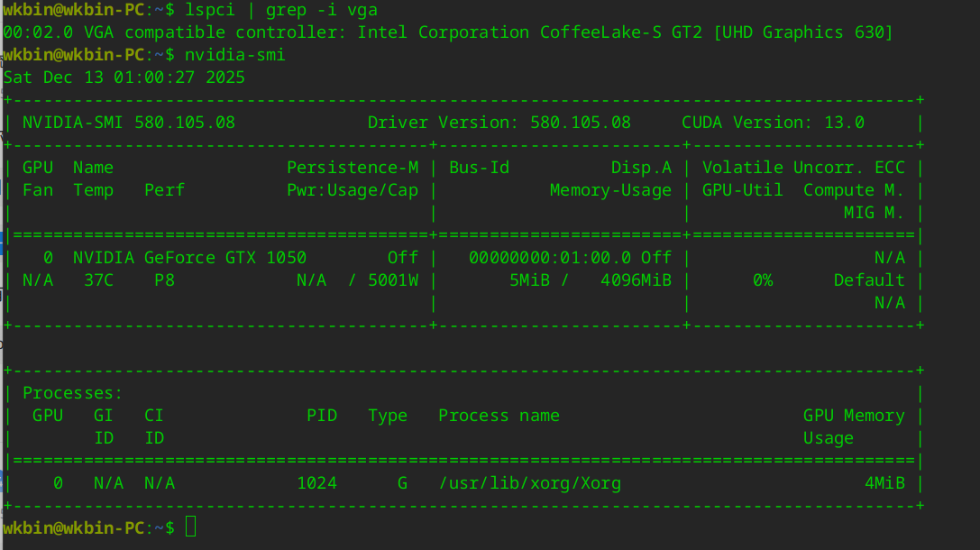Click the CUDA Version 13.0 text
980x550 pixels.
coord(773,123)
